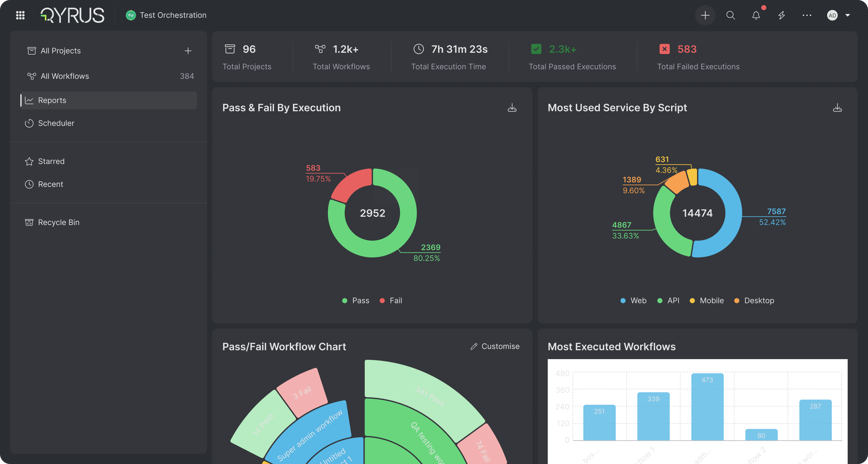The height and width of the screenshot is (464, 868).
Task: Click Total Projects archive icon
Action: pyautogui.click(x=230, y=49)
